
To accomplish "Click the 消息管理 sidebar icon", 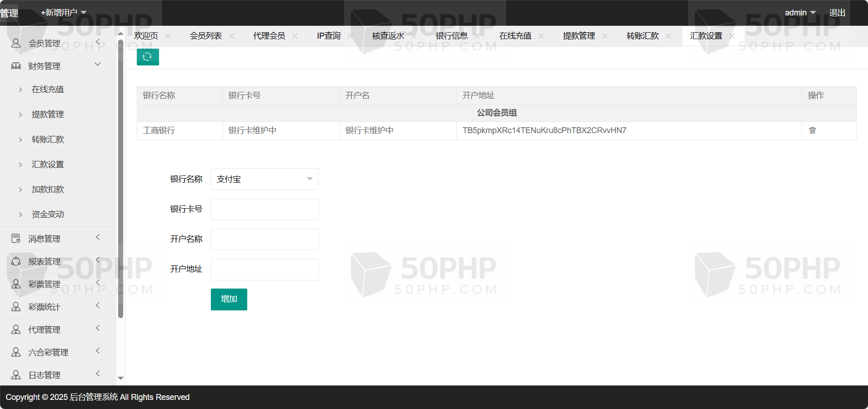I will click(16, 239).
